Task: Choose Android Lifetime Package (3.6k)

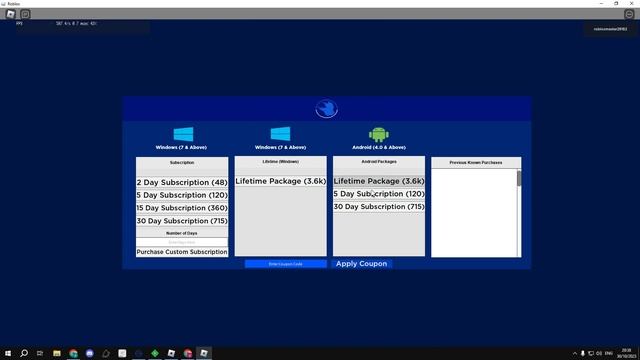Action: click(379, 181)
